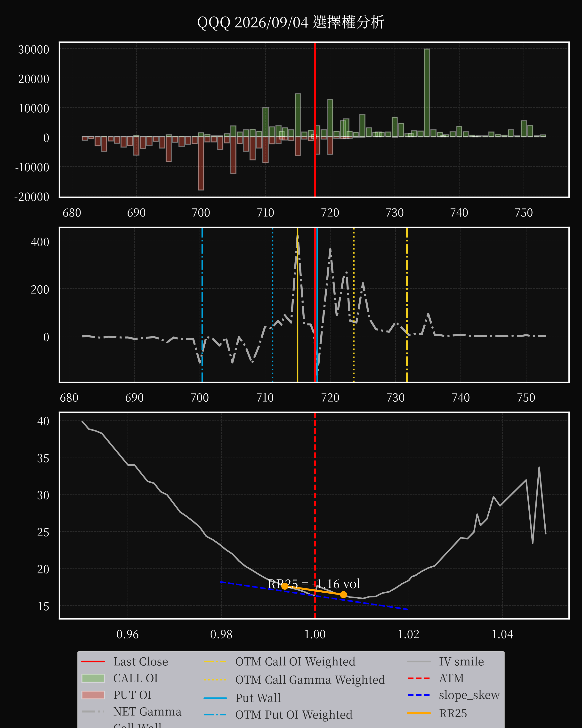
Task: Click the ATM legend label
Action: [x=451, y=678]
